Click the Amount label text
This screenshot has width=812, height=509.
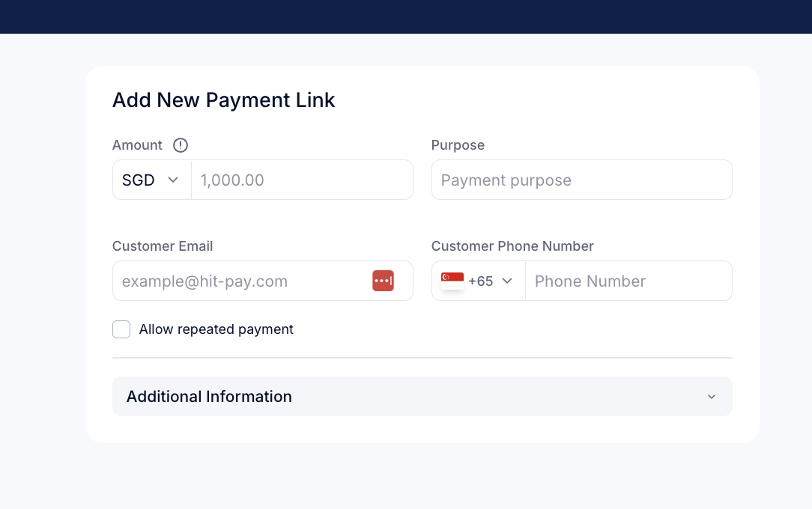click(x=137, y=145)
